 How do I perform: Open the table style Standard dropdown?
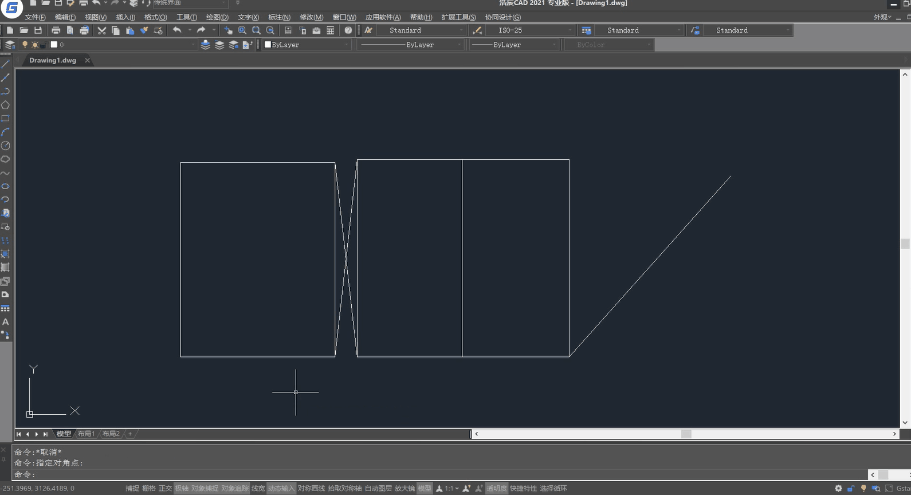point(639,30)
